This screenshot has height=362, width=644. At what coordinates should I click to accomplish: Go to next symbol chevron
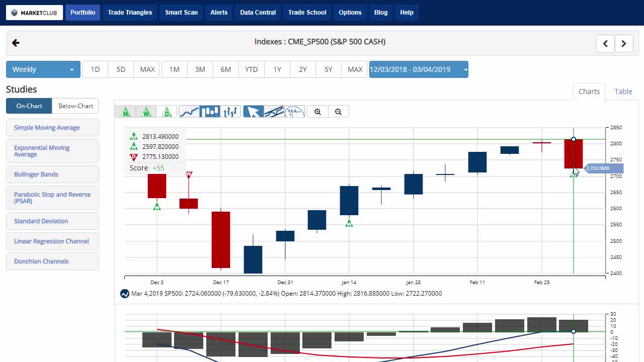pos(623,44)
